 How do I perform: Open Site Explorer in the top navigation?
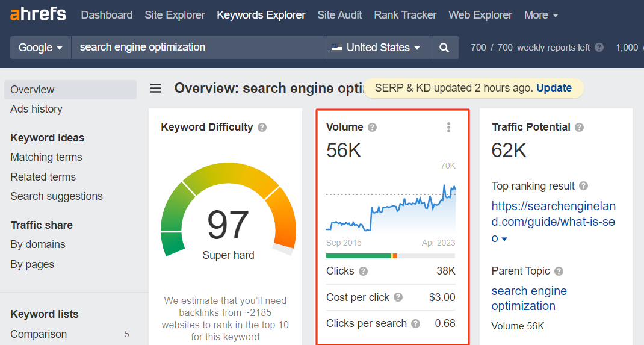pos(175,15)
